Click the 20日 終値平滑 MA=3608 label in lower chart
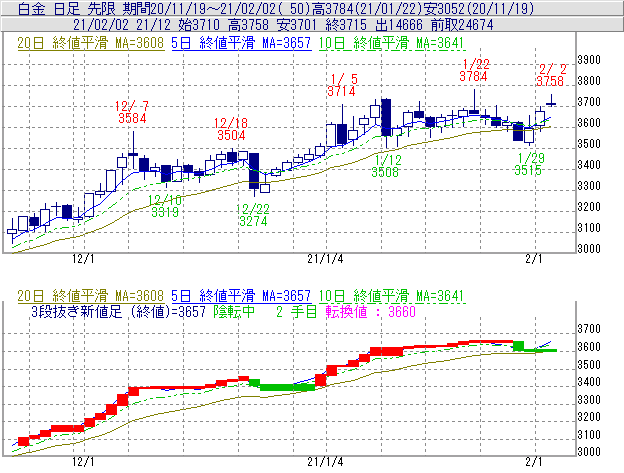Viewport: 624px width, 473px height. tap(90, 296)
